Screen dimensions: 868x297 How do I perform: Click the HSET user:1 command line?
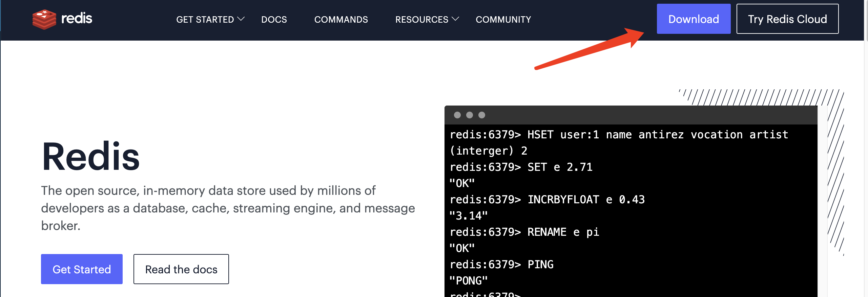pos(619,135)
